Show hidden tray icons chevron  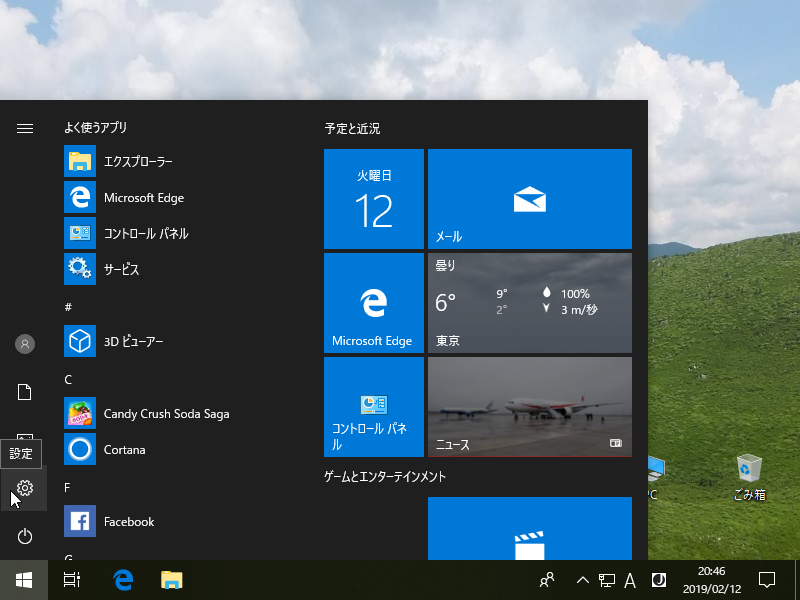tap(583, 580)
